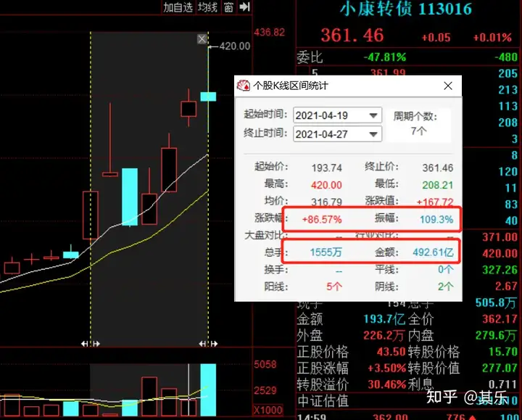Click the 转股溢价 value 30.46%
Image resolution: width=522 pixels, height=420 pixels.
[x=386, y=384]
